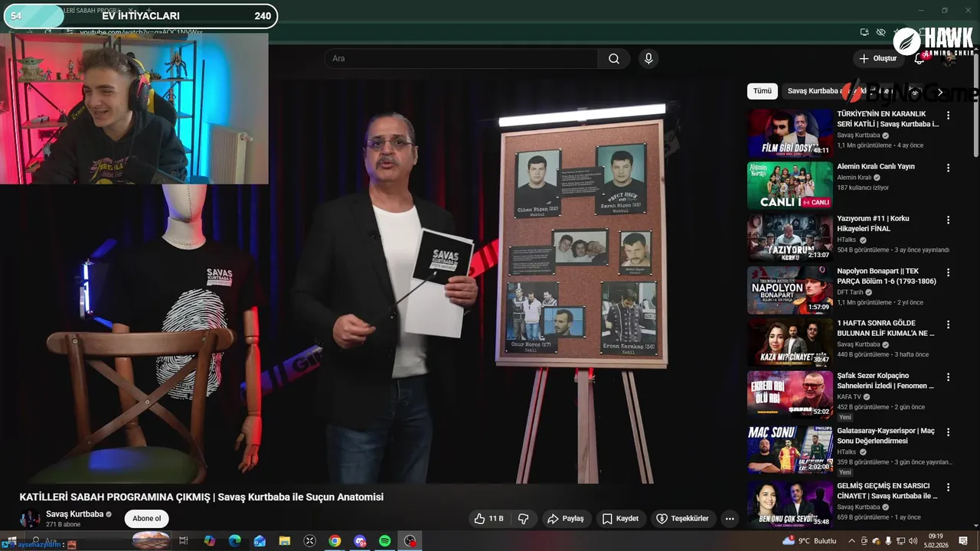Click the Teşekkürler thanks button
The image size is (980, 551).
[683, 519]
